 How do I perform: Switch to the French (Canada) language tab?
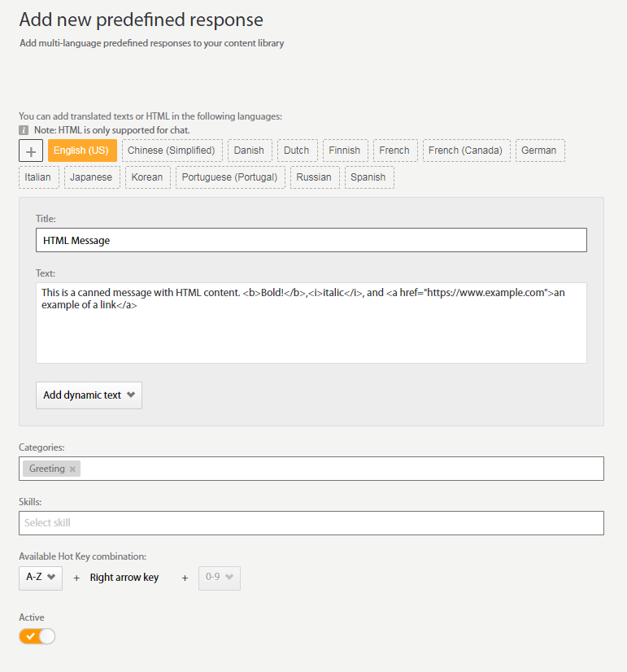tap(466, 150)
